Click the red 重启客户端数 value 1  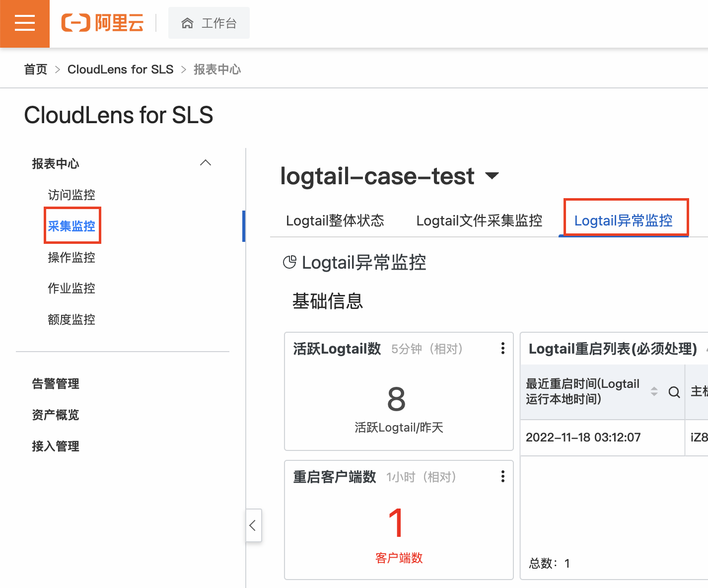[396, 523]
